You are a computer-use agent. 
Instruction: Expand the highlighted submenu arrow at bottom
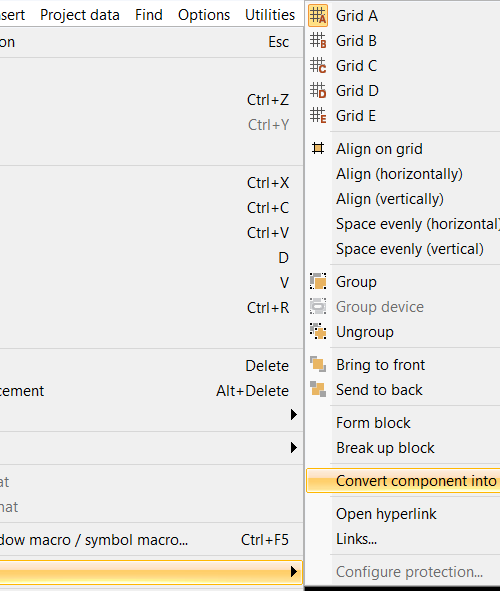point(294,572)
